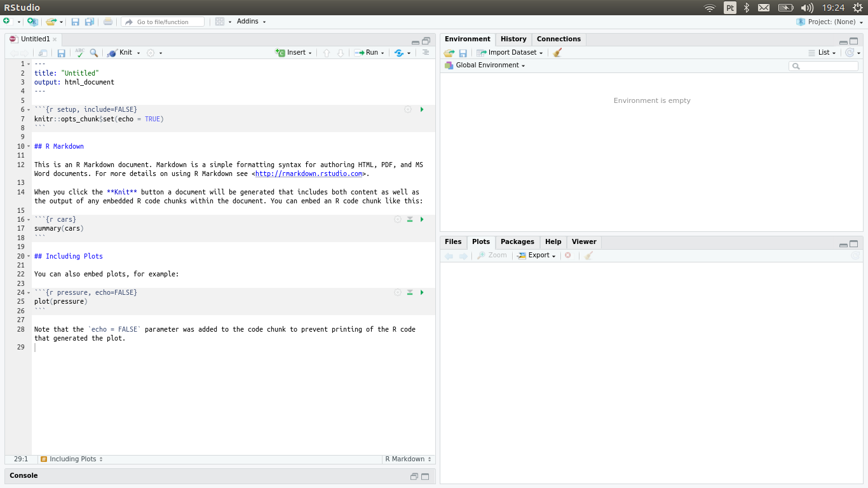Save the current document from main toolbar
Screen dimensions: 868x488
click(75, 22)
